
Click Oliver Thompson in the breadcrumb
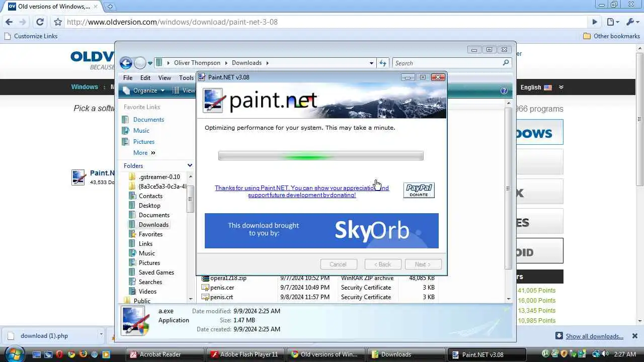click(197, 63)
